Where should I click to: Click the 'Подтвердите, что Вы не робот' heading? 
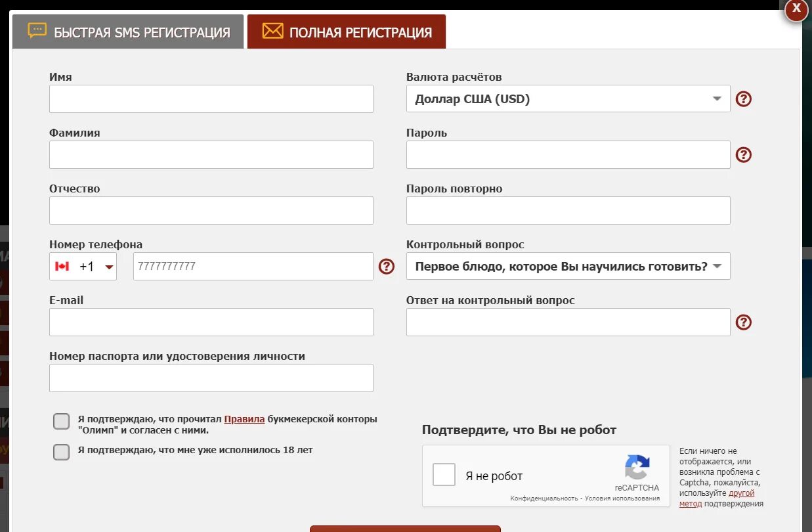pos(519,430)
